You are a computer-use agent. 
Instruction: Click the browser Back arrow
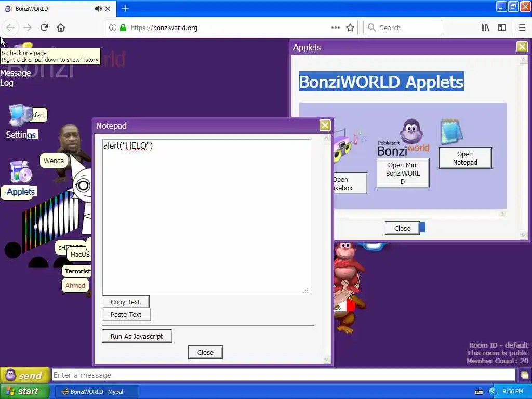click(10, 28)
